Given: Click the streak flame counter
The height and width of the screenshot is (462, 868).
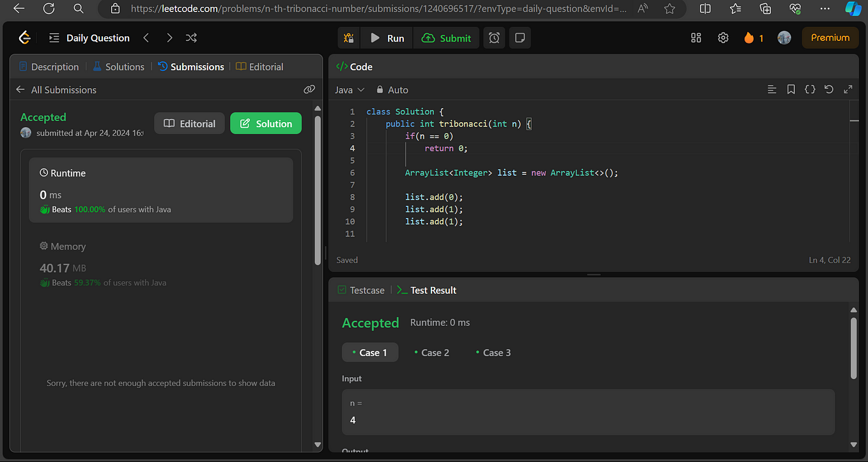Looking at the screenshot, I should tap(754, 38).
